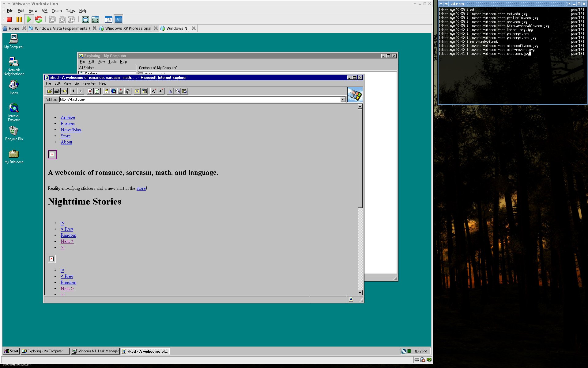Click the Send mail envelope icon in IE
Image resolution: width=588 pixels, height=368 pixels.
coord(64,91)
